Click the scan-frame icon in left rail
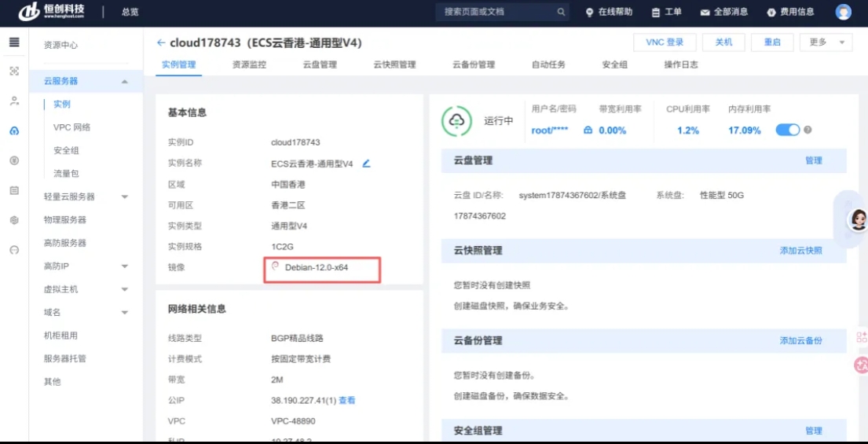868x444 pixels. [14, 71]
